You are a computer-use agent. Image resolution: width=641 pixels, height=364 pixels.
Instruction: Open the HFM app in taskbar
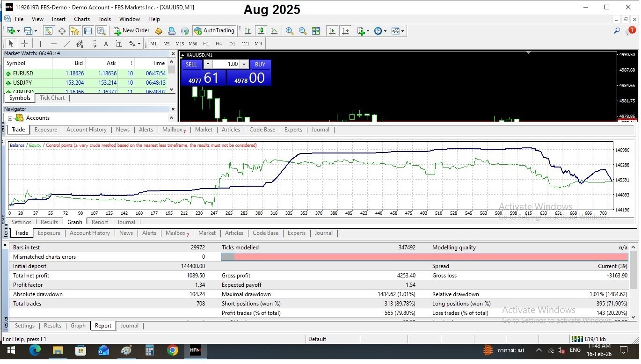click(x=196, y=350)
